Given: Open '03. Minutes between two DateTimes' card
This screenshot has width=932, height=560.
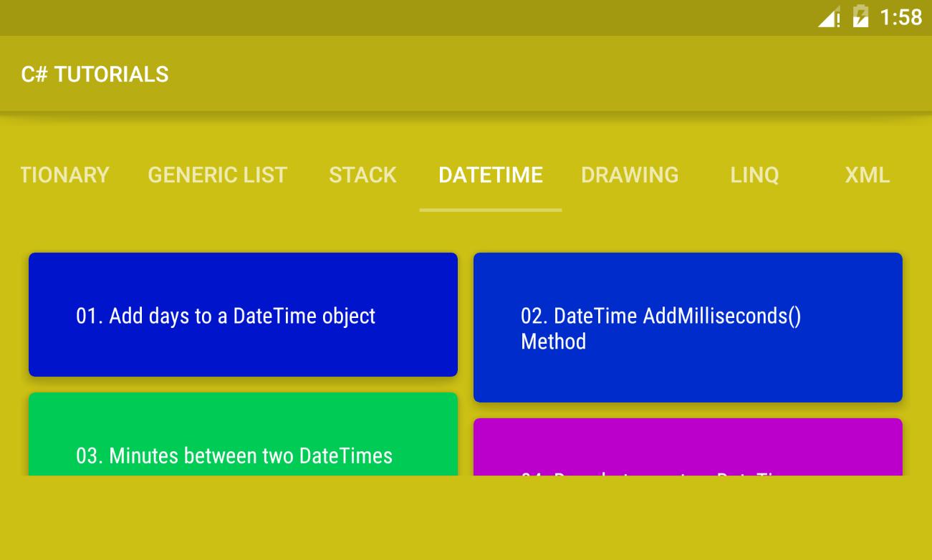Looking at the screenshot, I should tap(243, 435).
